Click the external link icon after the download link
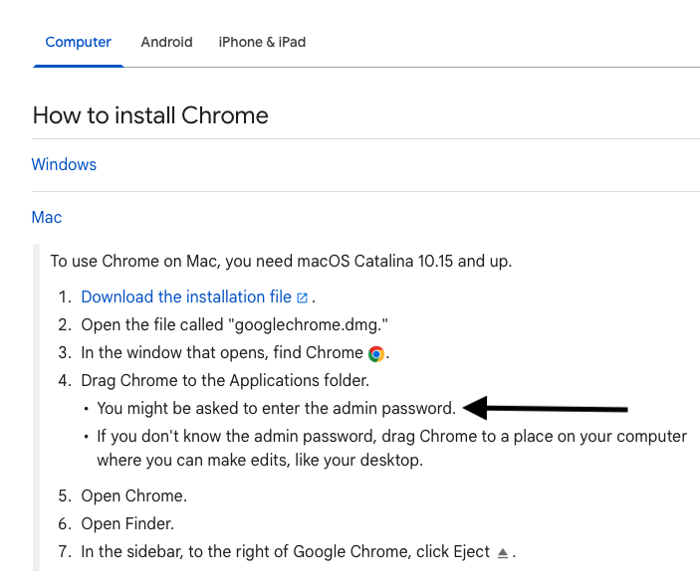Image resolution: width=700 pixels, height=588 pixels. [x=303, y=297]
